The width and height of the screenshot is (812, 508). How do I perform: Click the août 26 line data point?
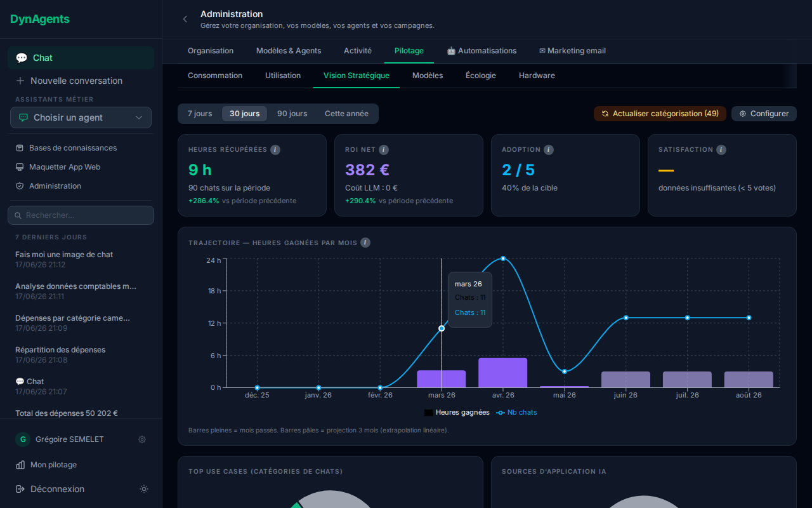click(749, 317)
